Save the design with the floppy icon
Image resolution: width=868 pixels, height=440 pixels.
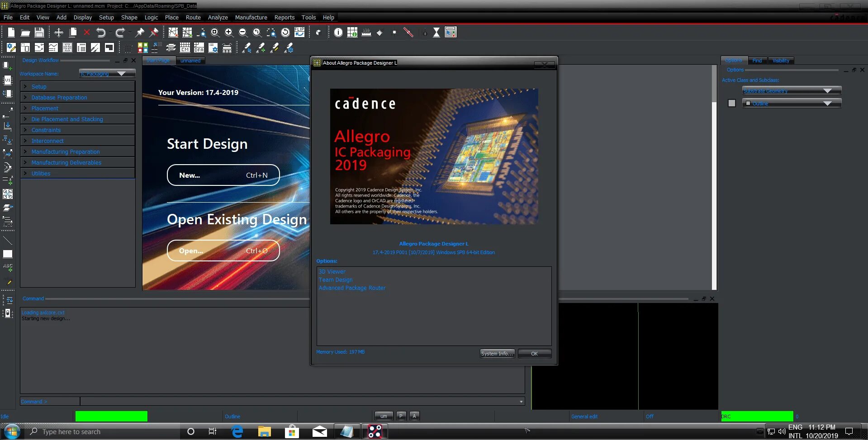(x=39, y=32)
